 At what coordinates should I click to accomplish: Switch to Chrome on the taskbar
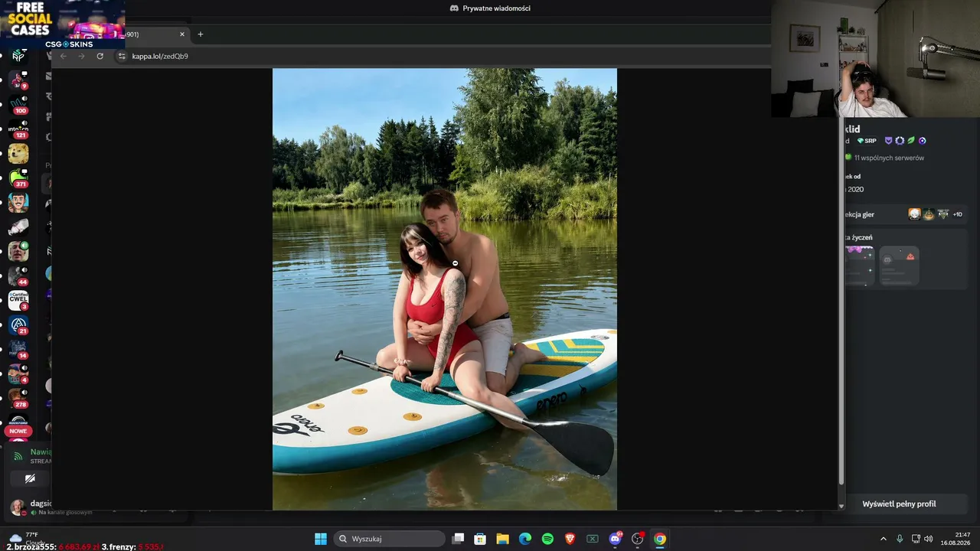(660, 539)
